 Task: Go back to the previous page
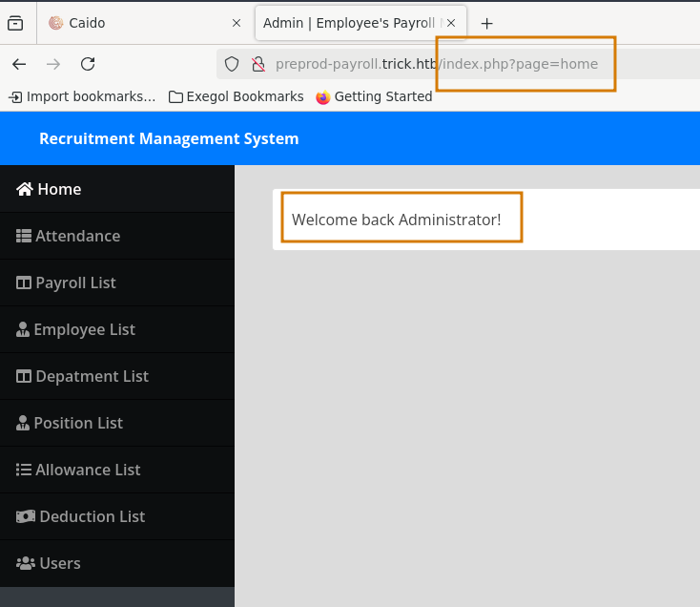[x=19, y=64]
